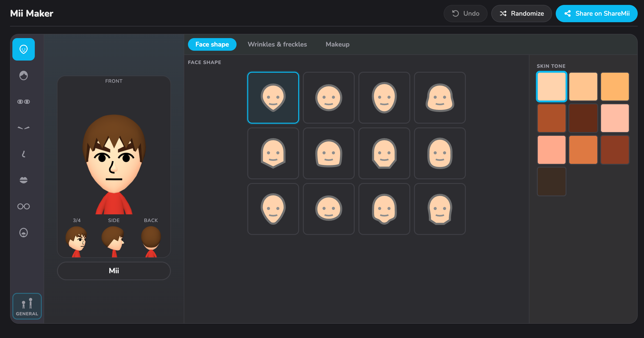This screenshot has height=338, width=644.
Task: Click the FRONT label above preview
Action: point(114,81)
